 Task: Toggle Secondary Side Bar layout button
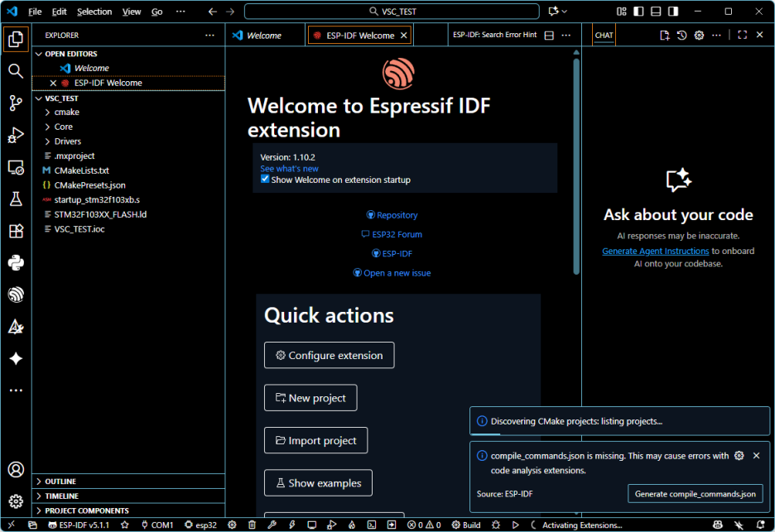coord(673,12)
